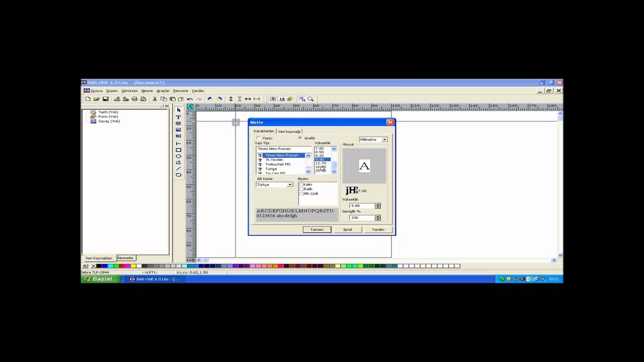
Task: Click the font list scroll-up arrow
Action: click(308, 155)
